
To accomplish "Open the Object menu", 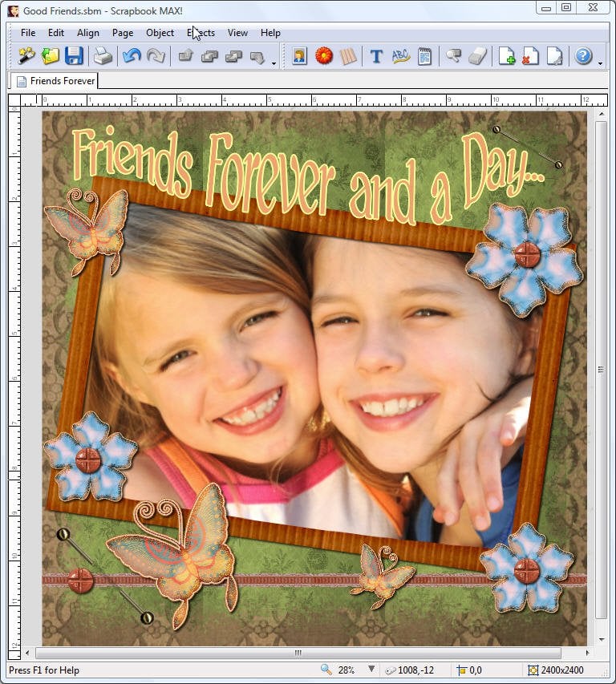I will [160, 33].
